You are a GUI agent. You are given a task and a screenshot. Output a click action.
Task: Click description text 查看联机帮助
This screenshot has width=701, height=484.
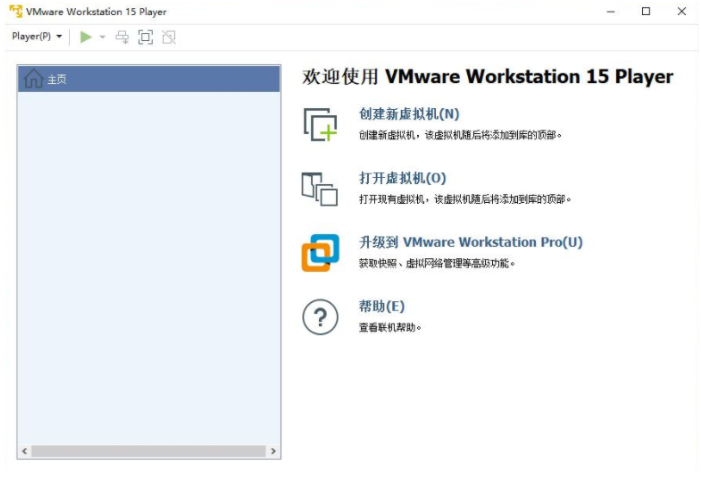(390, 328)
